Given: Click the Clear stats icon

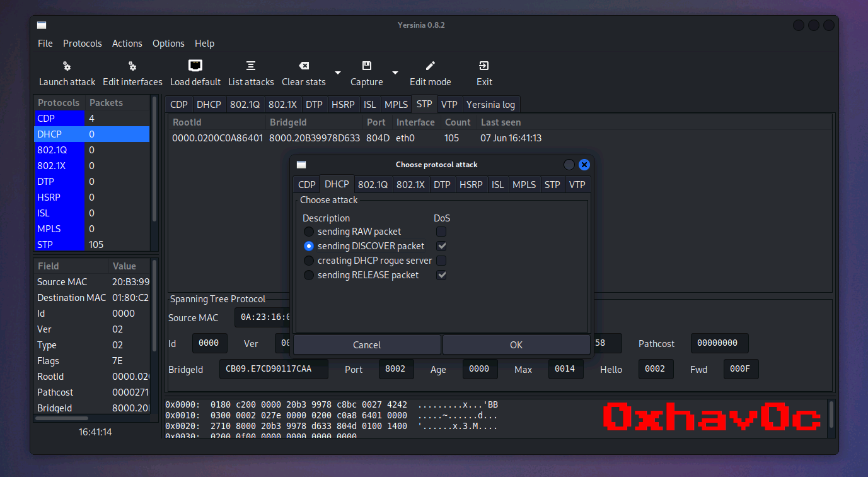Looking at the screenshot, I should pos(304,66).
